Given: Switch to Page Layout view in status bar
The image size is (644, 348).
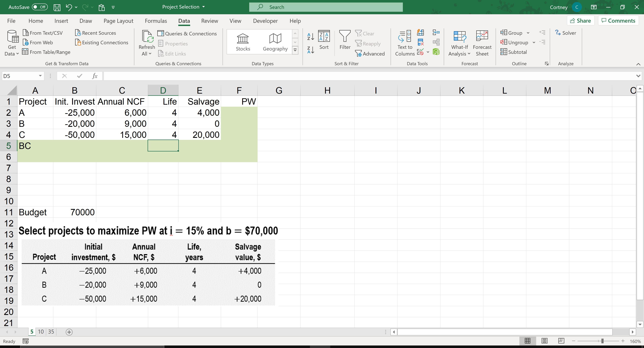Looking at the screenshot, I should (x=544, y=341).
